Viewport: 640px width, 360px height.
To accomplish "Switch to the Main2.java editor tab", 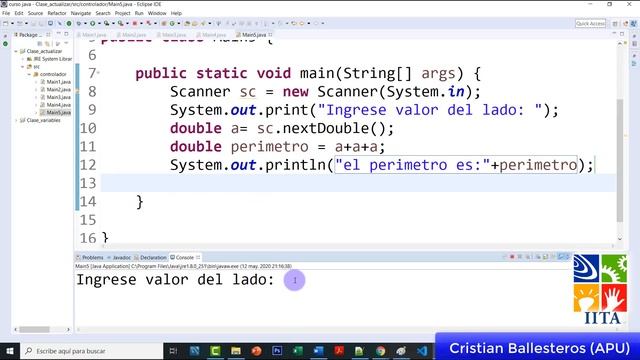I will (x=131, y=35).
